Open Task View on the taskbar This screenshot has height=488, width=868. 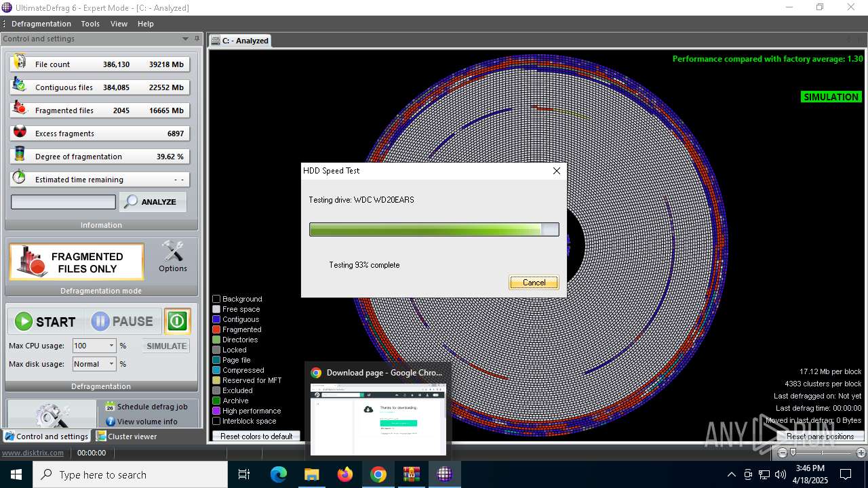point(244,474)
